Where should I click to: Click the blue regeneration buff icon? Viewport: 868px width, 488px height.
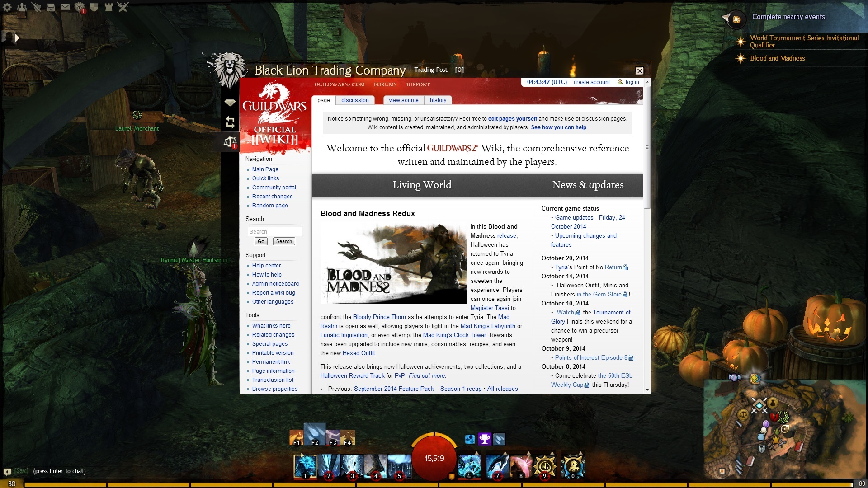pos(470,439)
